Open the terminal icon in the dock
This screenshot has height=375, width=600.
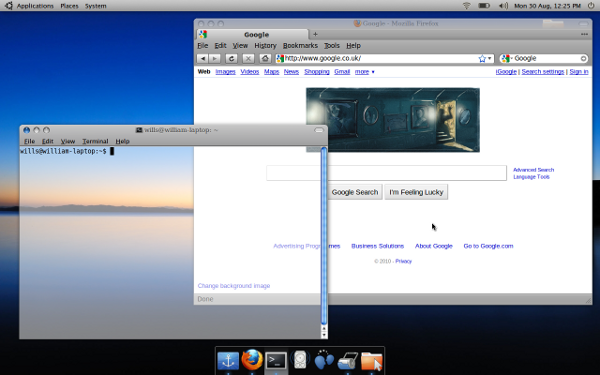(x=276, y=361)
